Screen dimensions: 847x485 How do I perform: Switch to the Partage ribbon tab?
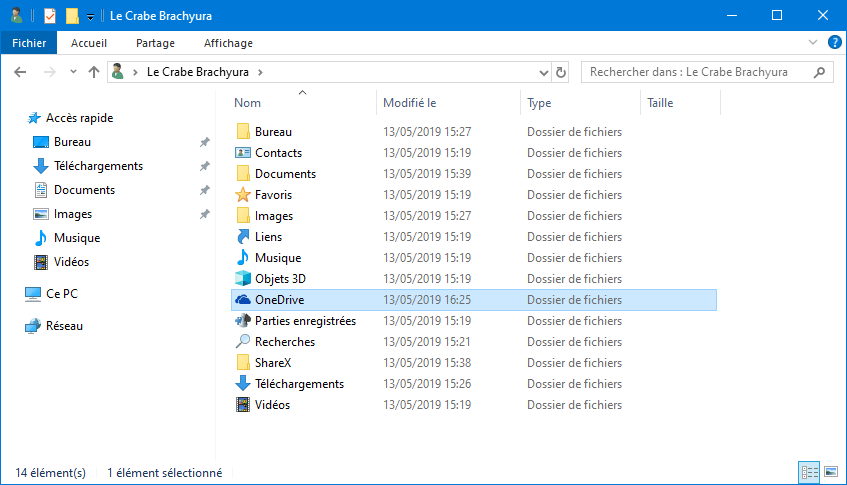[x=156, y=43]
